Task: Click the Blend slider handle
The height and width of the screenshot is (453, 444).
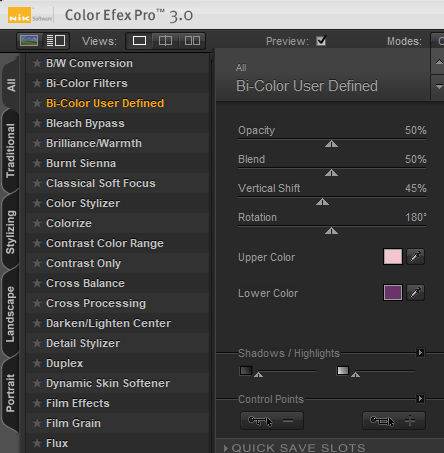Action: (x=331, y=172)
